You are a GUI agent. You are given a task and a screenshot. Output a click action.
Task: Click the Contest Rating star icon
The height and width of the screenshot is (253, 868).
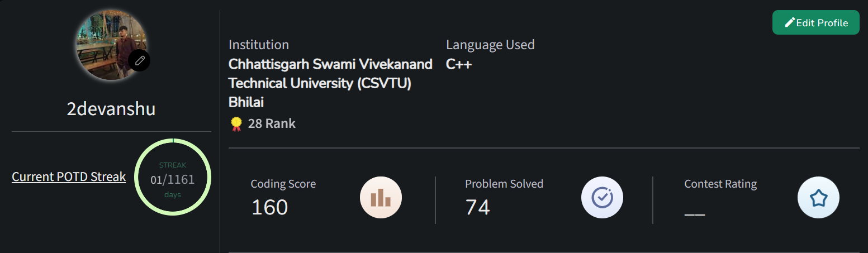(x=818, y=197)
